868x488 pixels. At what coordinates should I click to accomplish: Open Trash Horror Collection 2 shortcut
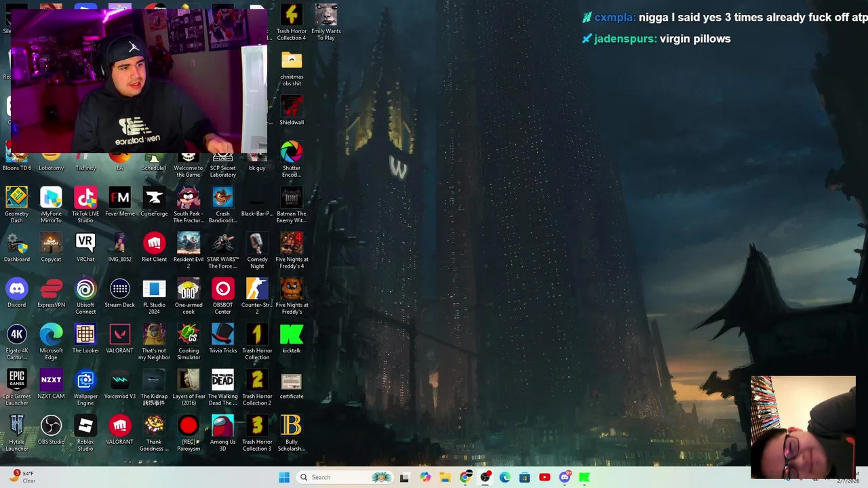click(257, 387)
